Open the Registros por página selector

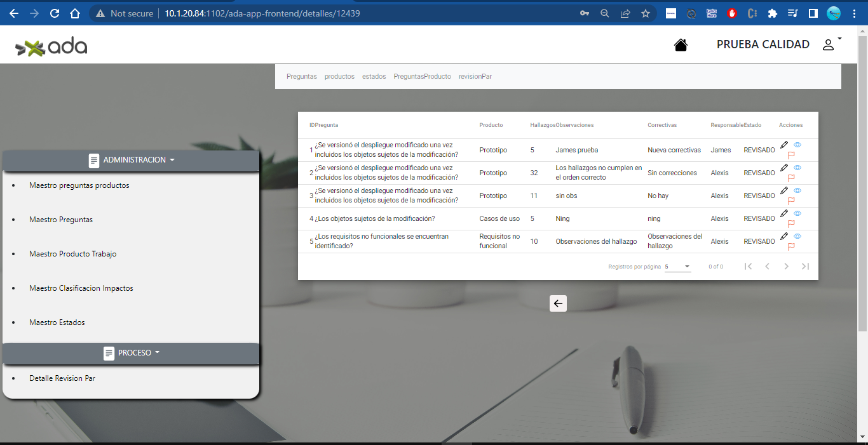[x=677, y=267]
